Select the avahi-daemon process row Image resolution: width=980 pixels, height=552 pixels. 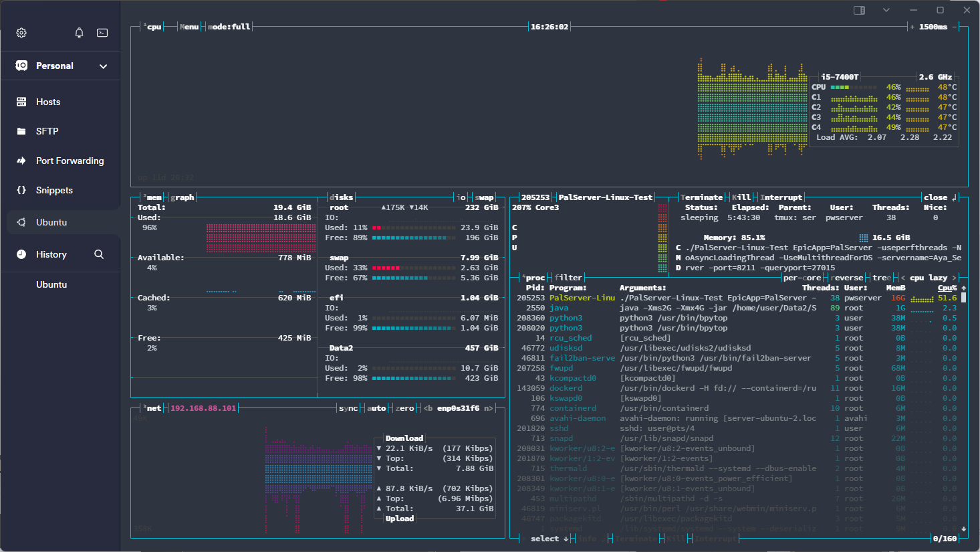pyautogui.click(x=737, y=418)
